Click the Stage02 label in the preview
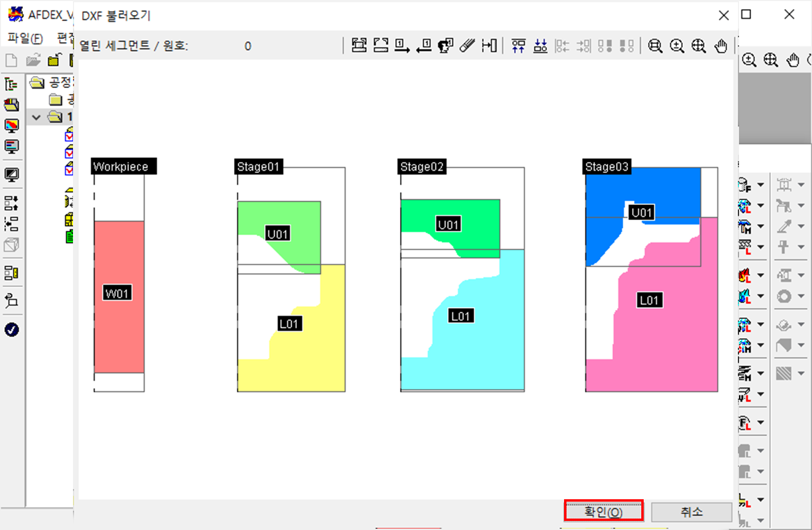The height and width of the screenshot is (530, 812). click(422, 167)
